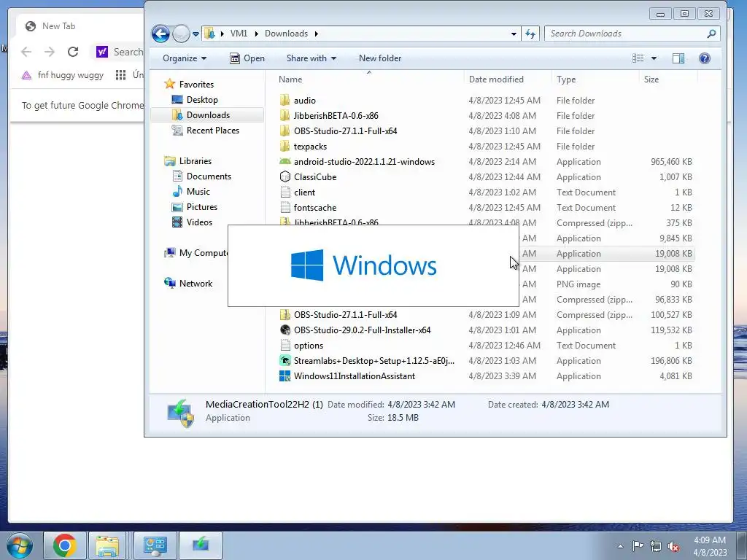Toggle the preview pane icon
This screenshot has height=560, width=747.
pos(678,58)
